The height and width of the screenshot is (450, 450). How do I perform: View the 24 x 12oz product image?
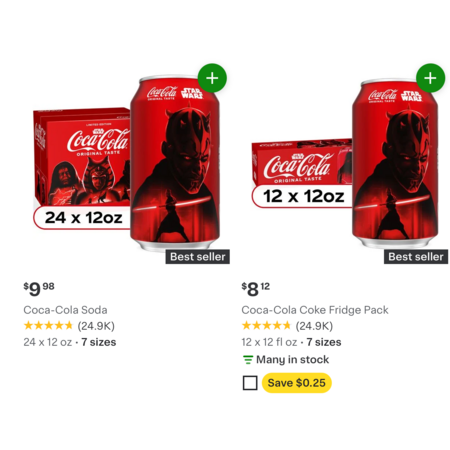click(x=127, y=162)
